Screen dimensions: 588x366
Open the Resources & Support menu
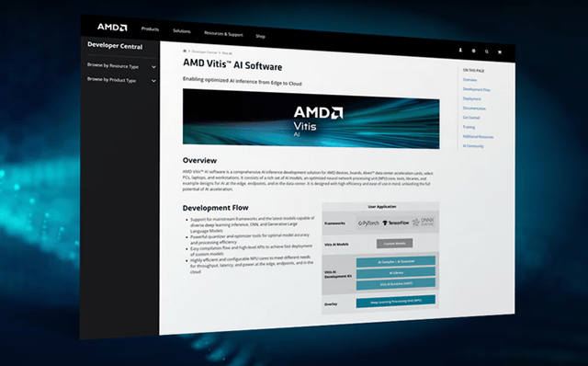[223, 34]
